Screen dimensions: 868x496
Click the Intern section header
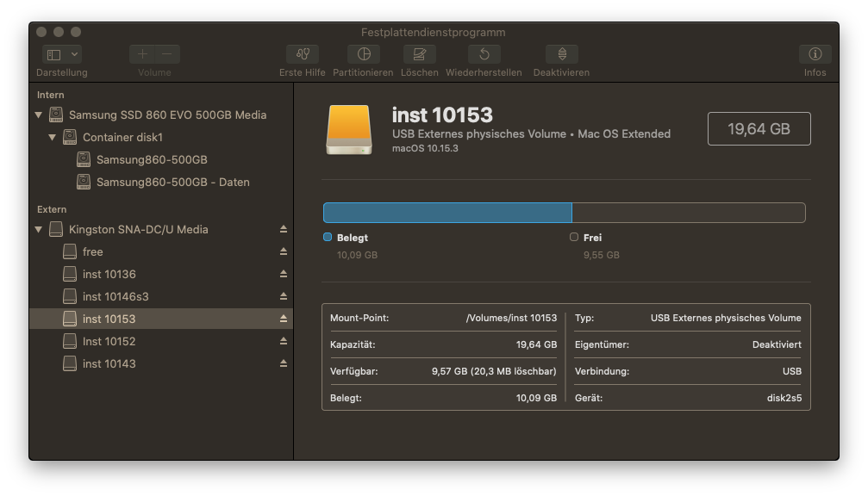pyautogui.click(x=50, y=95)
